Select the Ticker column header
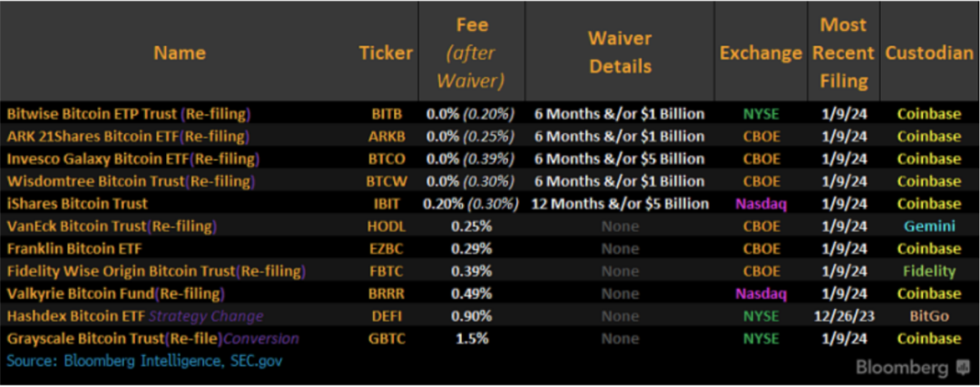 [386, 53]
